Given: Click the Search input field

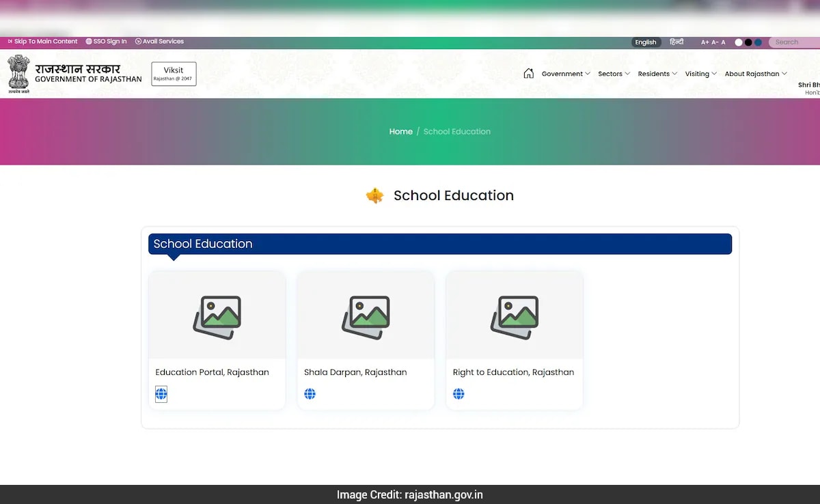Looking at the screenshot, I should pos(793,42).
